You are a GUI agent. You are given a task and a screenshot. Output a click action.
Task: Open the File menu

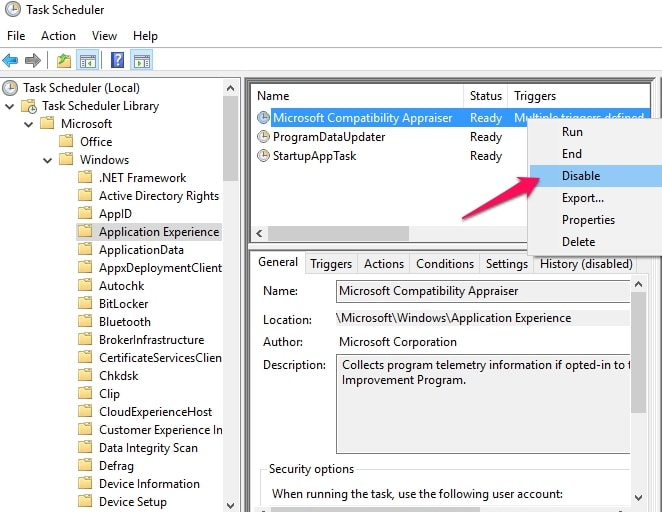pos(16,36)
